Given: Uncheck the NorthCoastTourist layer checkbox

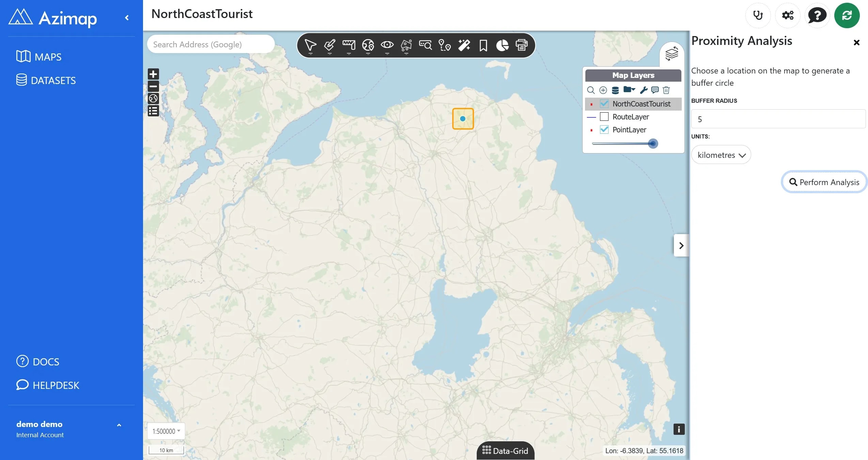Looking at the screenshot, I should 604,103.
